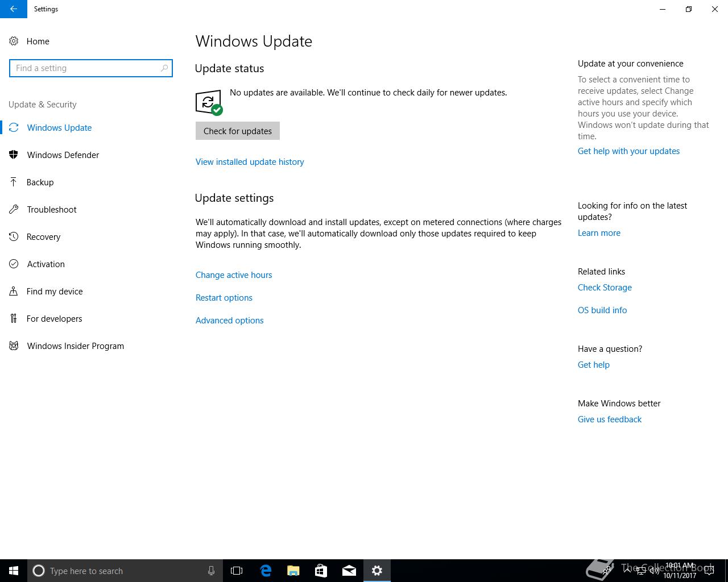Click the Update & Security heading text
Viewport: 728px width, 582px height.
coord(43,105)
